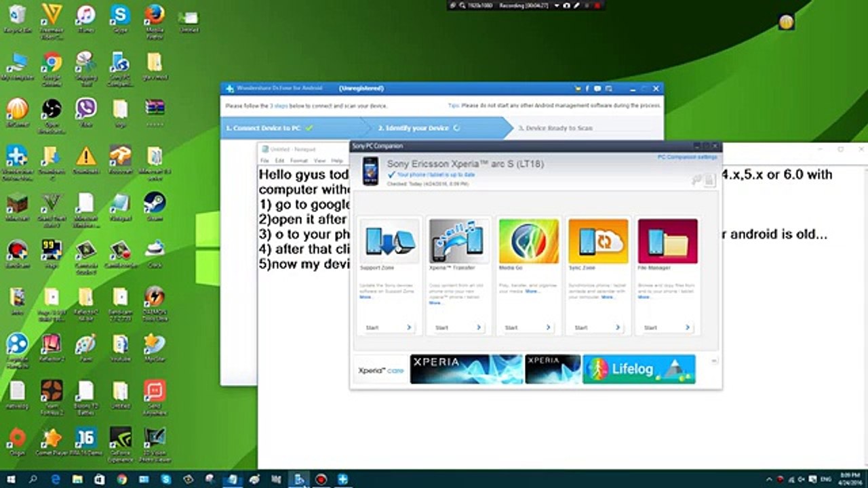Open the Lifelog banner
868x488 pixels.
click(639, 369)
